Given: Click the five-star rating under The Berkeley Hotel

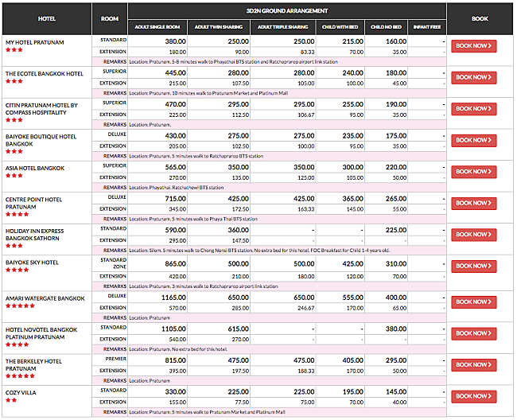Looking at the screenshot, I should tap(20, 375).
